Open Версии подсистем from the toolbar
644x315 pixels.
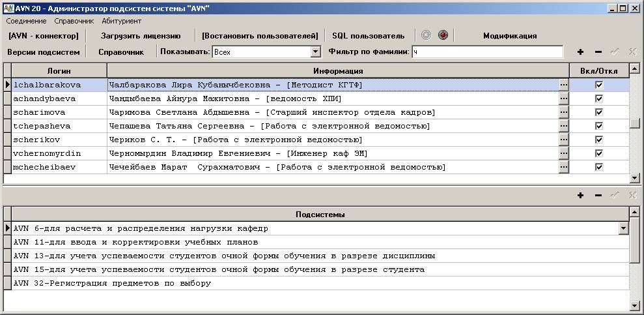(x=44, y=52)
